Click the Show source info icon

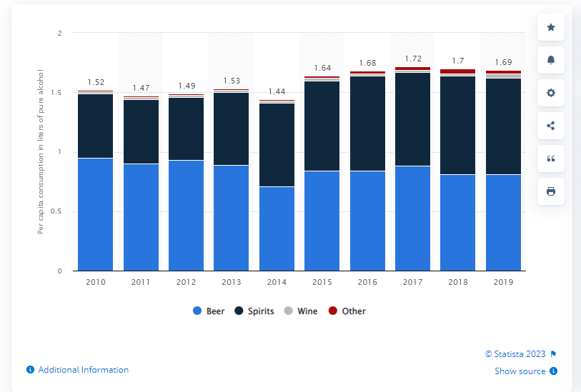554,371
